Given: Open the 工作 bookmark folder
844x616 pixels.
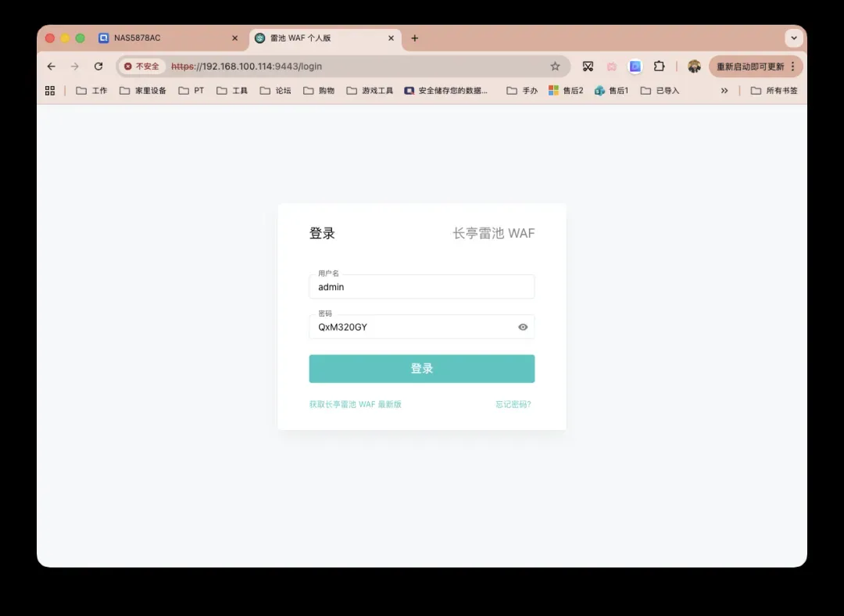Looking at the screenshot, I should (91, 91).
